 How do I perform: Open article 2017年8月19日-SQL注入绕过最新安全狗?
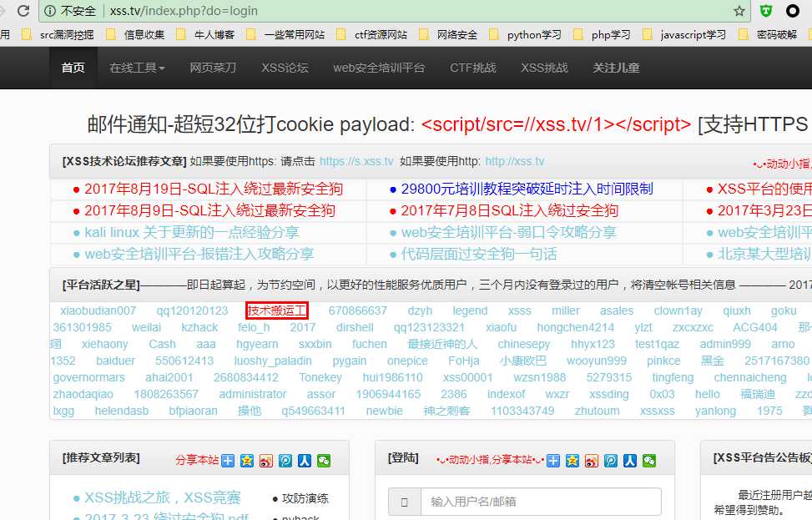(214, 189)
